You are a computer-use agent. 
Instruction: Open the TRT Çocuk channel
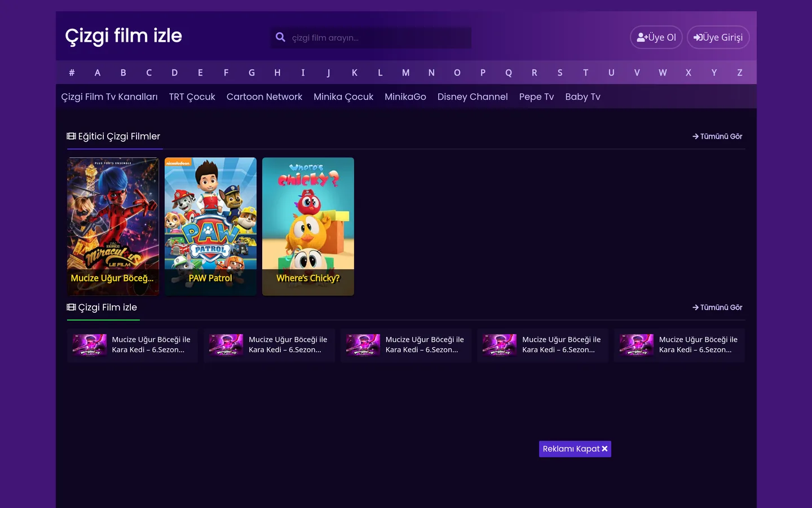(192, 97)
